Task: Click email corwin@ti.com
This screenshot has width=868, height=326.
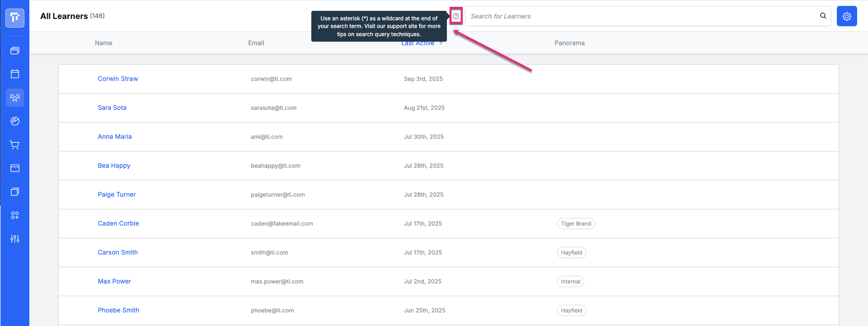Action: [x=271, y=79]
